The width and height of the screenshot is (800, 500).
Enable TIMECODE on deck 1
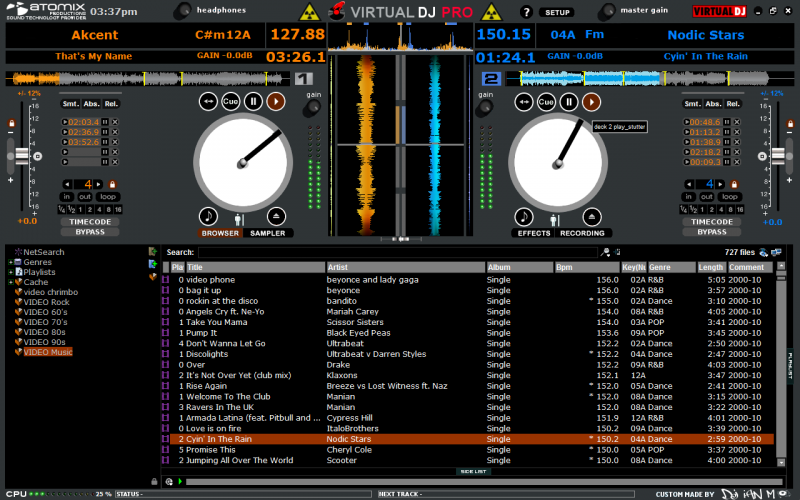click(x=90, y=222)
